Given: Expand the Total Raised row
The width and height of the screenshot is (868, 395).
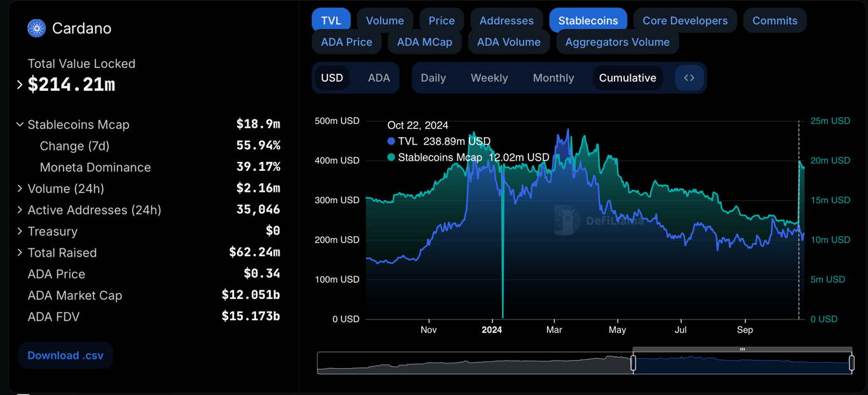Looking at the screenshot, I should (20, 253).
